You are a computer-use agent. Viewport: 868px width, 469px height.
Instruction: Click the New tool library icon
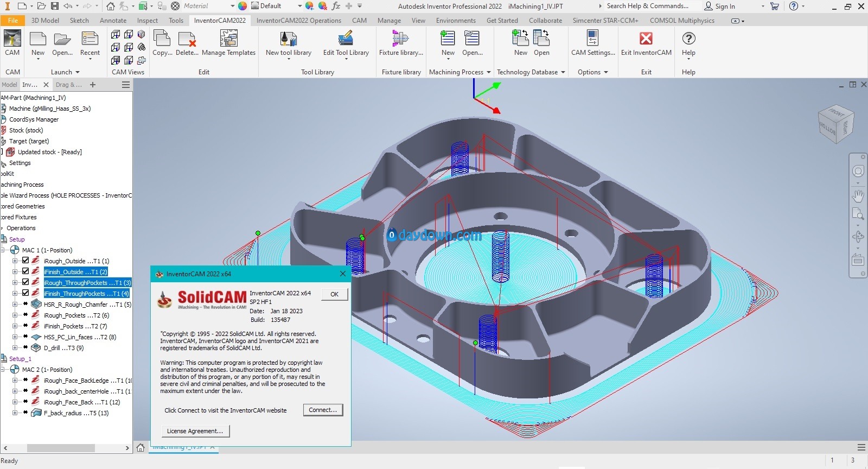[x=288, y=39]
